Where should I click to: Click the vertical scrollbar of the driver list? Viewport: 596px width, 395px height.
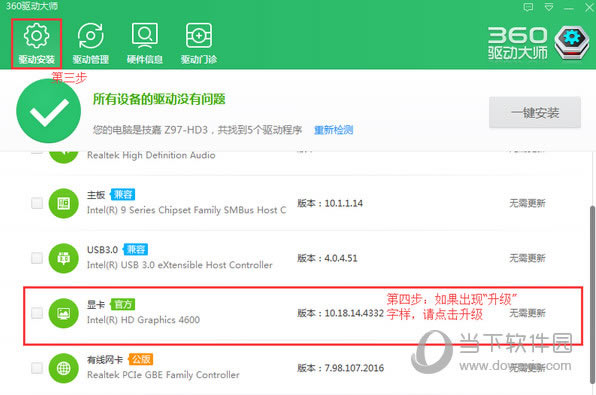pos(592,295)
